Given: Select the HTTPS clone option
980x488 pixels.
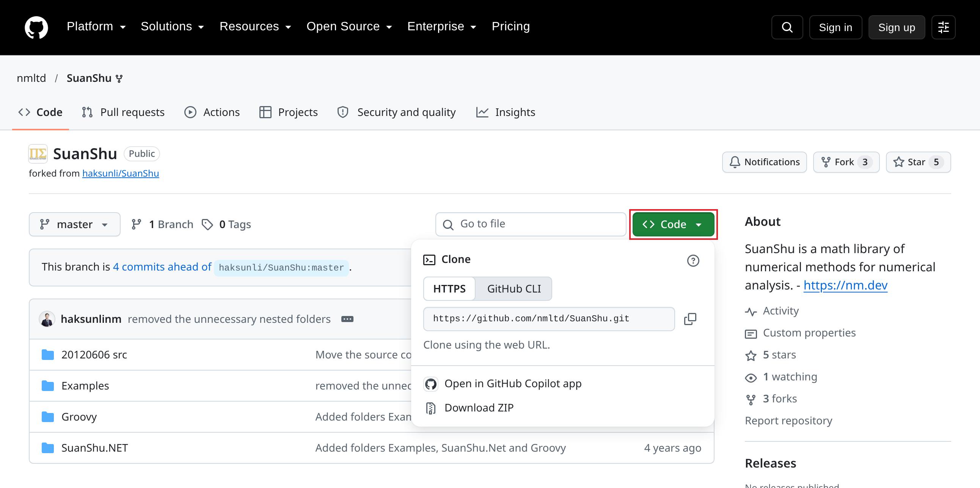Looking at the screenshot, I should coord(449,289).
